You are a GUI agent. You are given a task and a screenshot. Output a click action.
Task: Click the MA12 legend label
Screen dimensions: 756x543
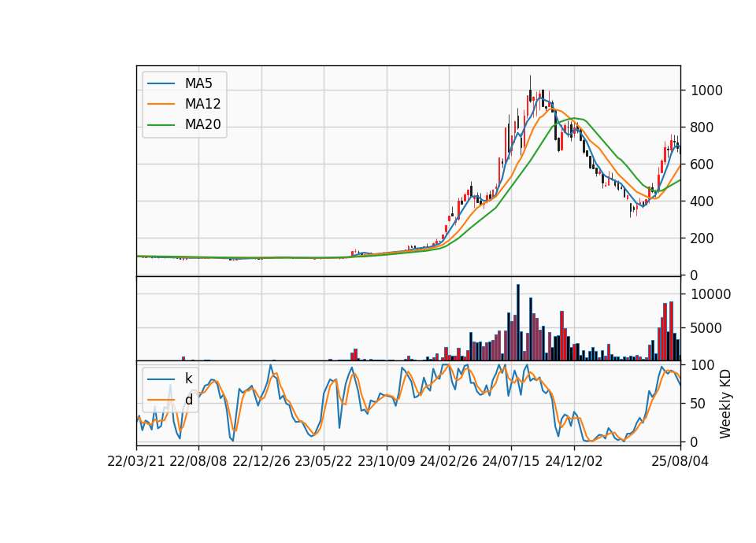point(202,104)
